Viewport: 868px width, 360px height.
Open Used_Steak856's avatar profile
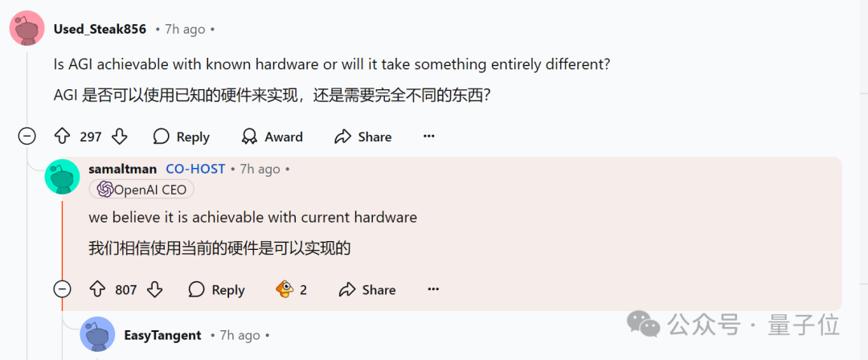click(x=27, y=29)
